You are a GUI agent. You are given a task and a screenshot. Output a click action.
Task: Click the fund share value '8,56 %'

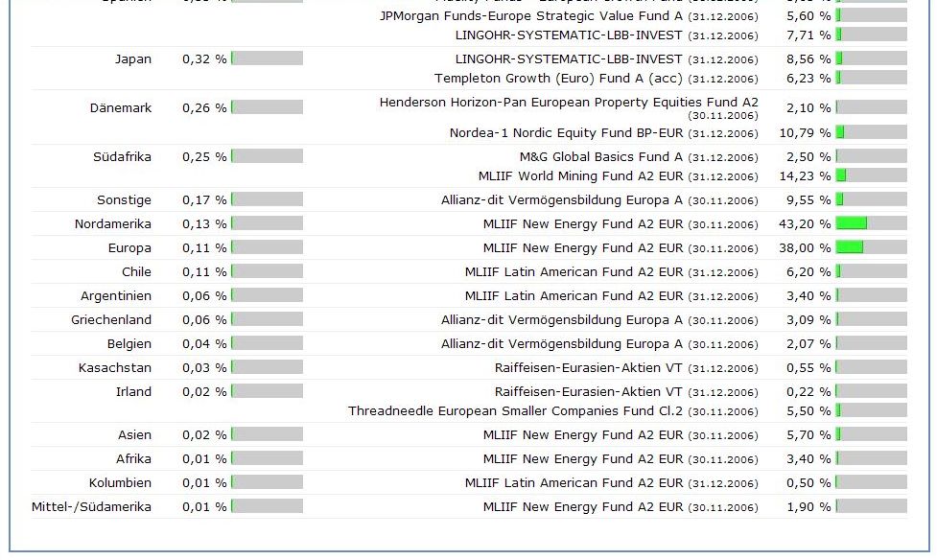[808, 59]
